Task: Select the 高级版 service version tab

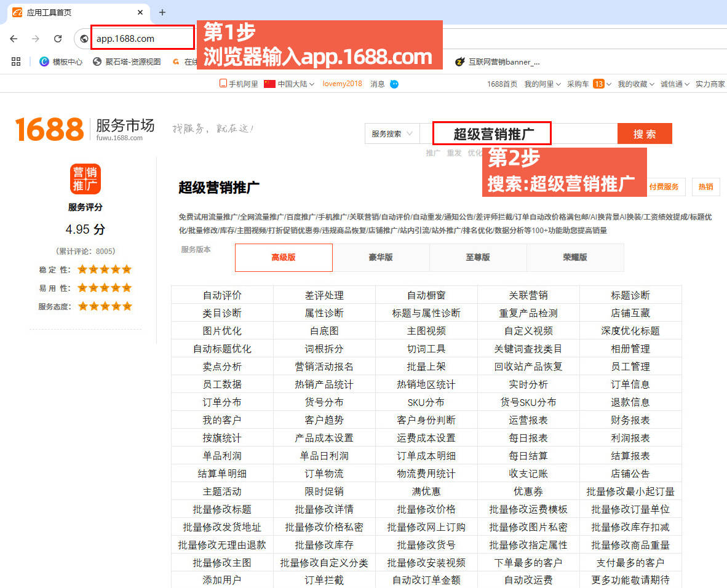Action: click(x=284, y=257)
